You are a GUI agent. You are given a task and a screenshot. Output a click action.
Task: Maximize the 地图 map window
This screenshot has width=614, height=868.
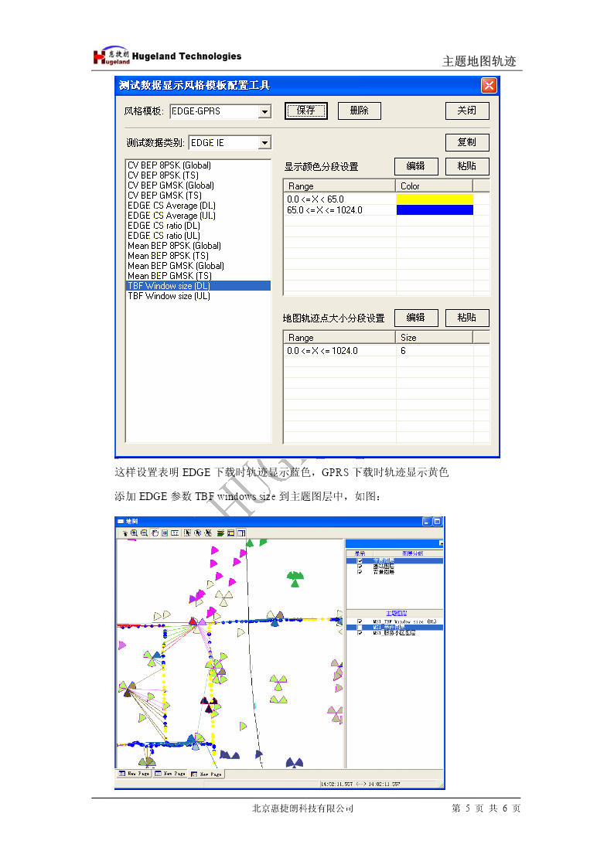coord(437,522)
